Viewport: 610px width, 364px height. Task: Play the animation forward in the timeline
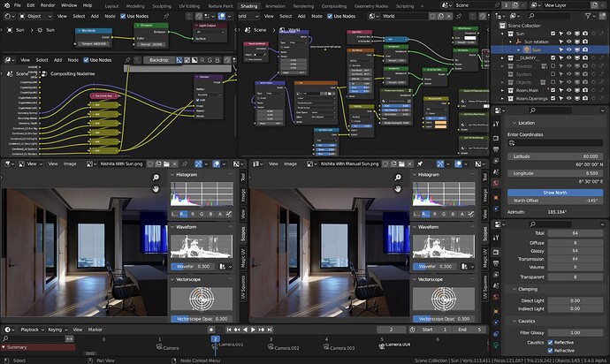(253, 330)
